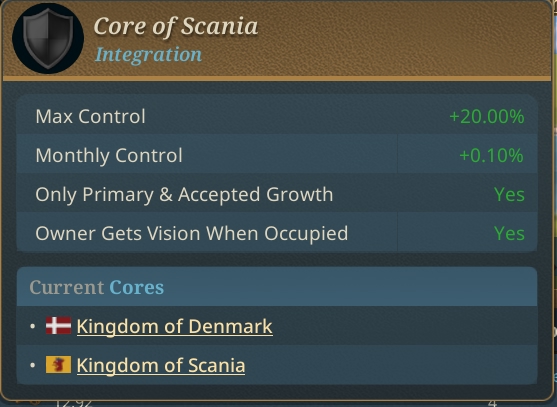Click the +20.00% Max Control value

pos(487,116)
